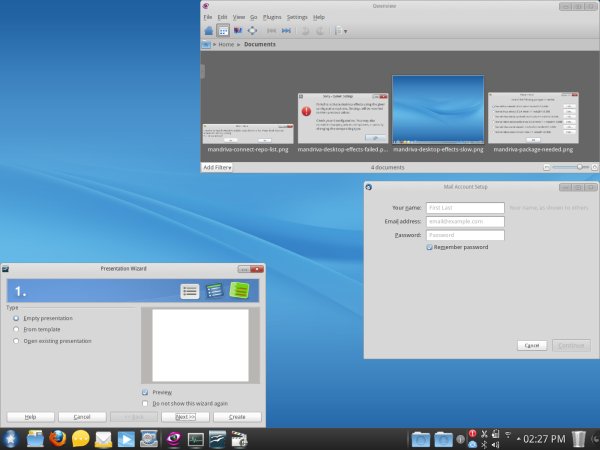Open the Plugins menu

[x=272, y=17]
